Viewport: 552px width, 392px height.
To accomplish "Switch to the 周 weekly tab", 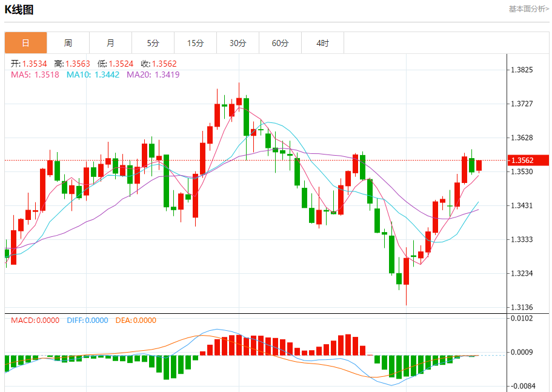I will pos(68,43).
